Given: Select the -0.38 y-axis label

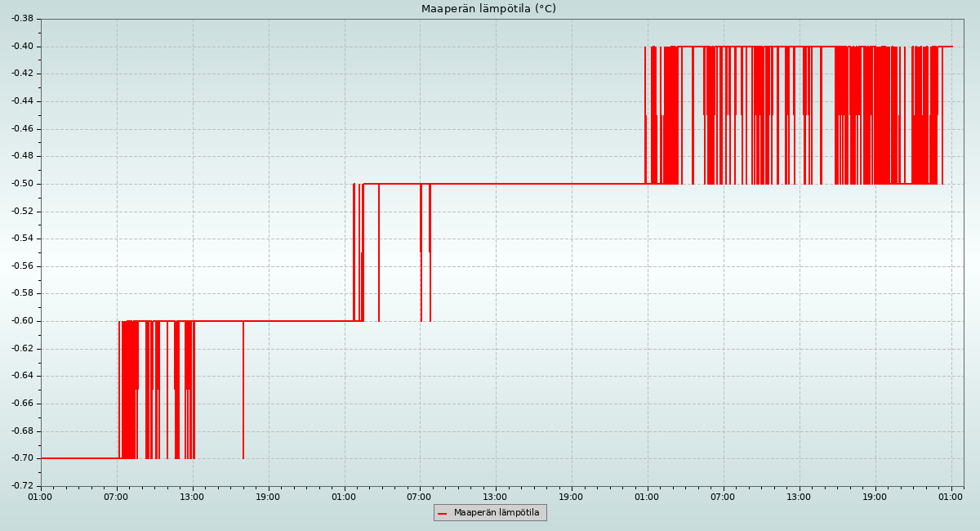Looking at the screenshot, I should click(x=23, y=19).
